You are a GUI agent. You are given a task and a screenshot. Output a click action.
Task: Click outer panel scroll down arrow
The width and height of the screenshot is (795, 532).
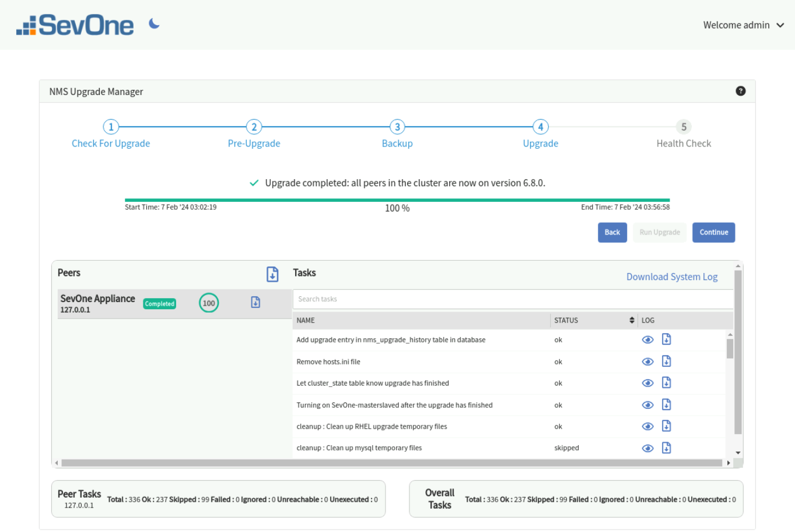click(x=738, y=453)
